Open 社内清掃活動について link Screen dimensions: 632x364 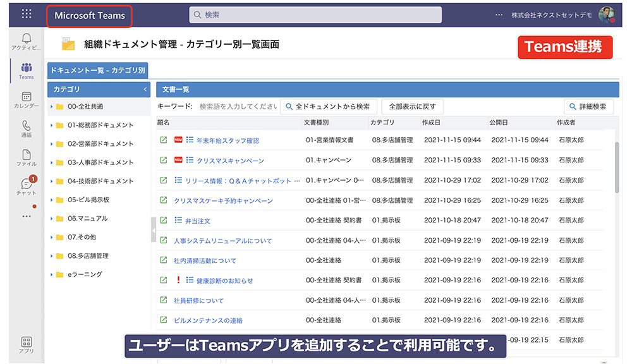(x=205, y=261)
